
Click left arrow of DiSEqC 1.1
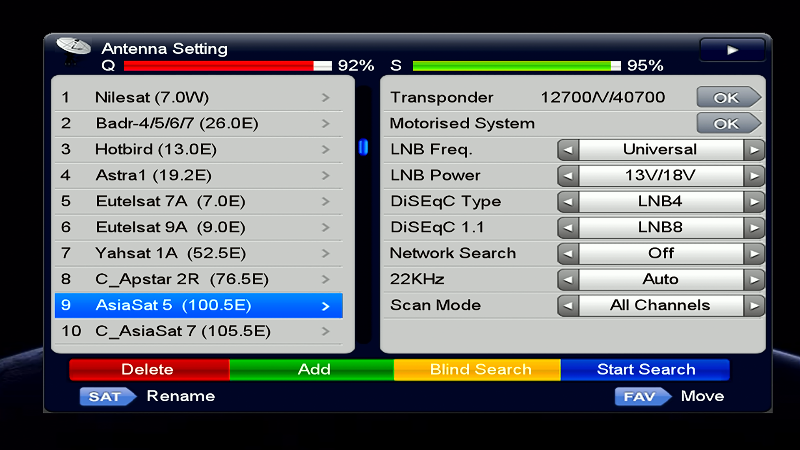pos(568,228)
